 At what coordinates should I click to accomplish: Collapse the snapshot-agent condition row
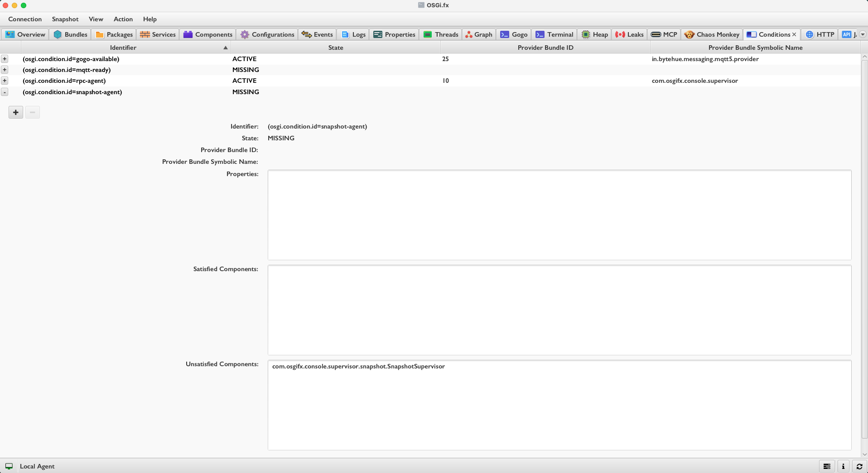[5, 92]
